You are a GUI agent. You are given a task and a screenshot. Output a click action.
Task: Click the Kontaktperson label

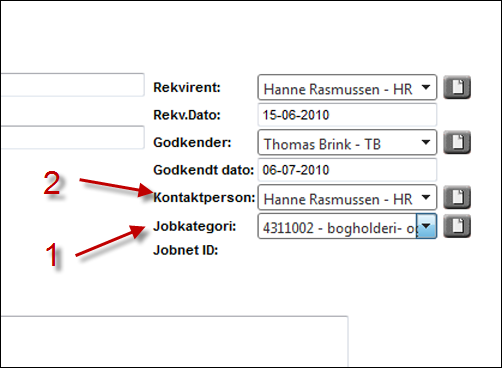click(204, 198)
